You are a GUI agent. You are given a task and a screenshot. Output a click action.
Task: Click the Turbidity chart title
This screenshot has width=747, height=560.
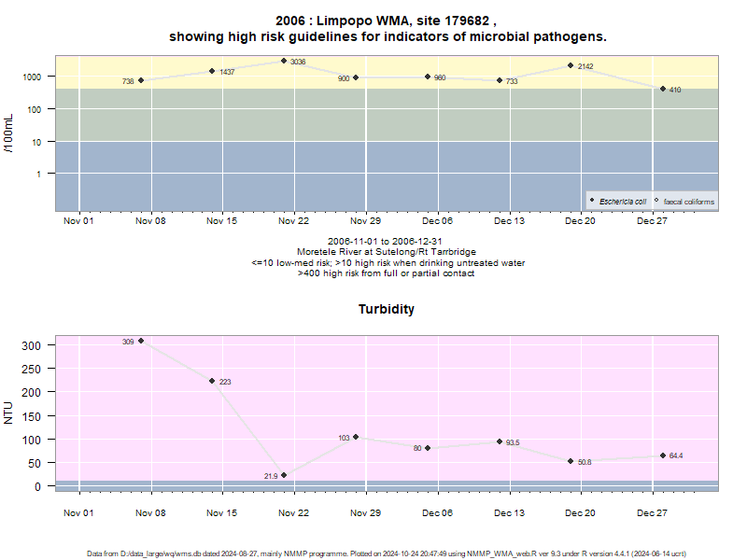(x=387, y=309)
